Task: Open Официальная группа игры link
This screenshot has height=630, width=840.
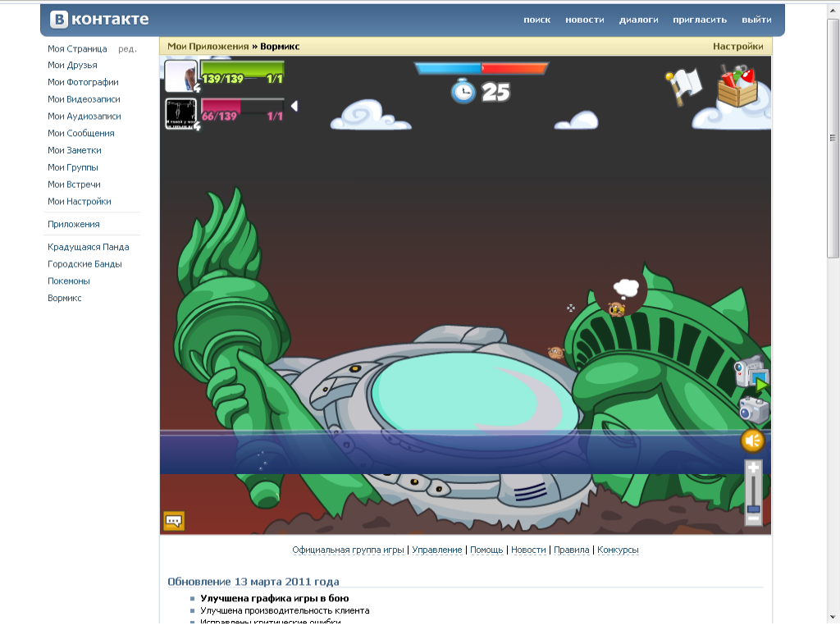Action: tap(348, 550)
